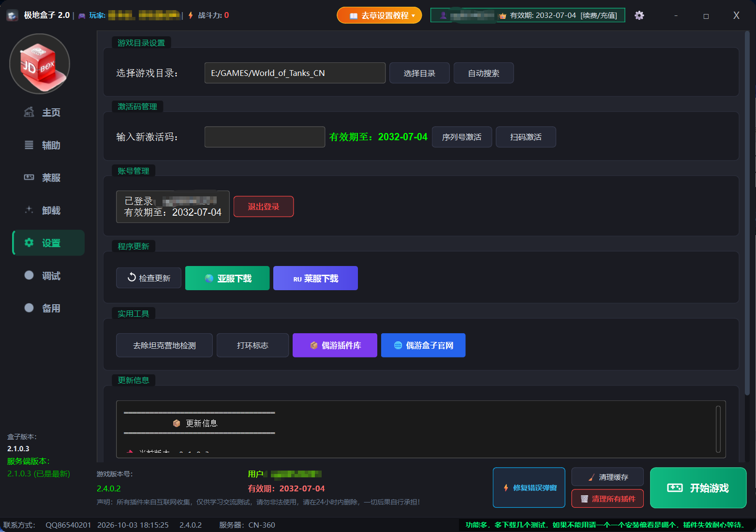Open the 偶游盒子官网 website
The width and height of the screenshot is (756, 532).
pyautogui.click(x=423, y=345)
